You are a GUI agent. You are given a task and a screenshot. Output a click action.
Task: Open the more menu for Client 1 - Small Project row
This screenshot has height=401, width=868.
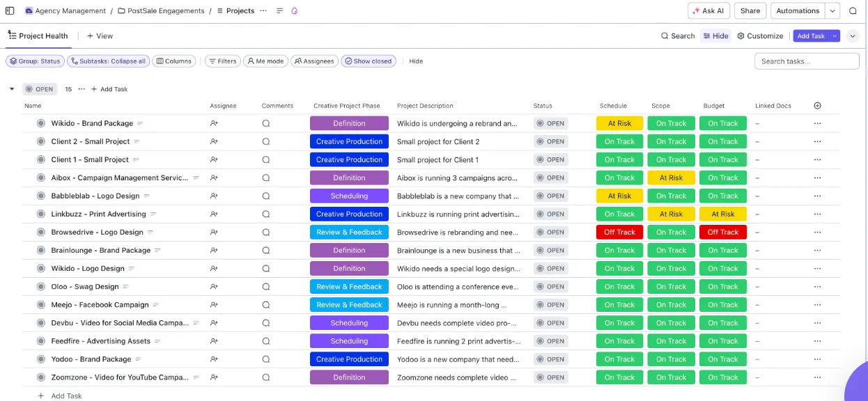817,159
